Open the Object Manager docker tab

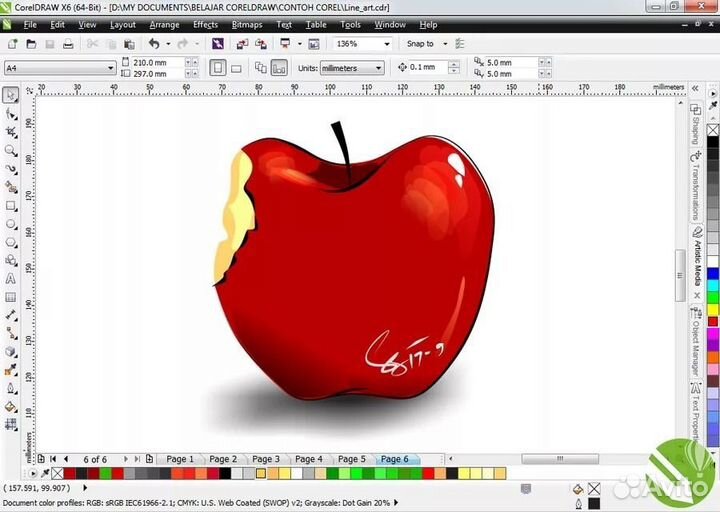(695, 347)
